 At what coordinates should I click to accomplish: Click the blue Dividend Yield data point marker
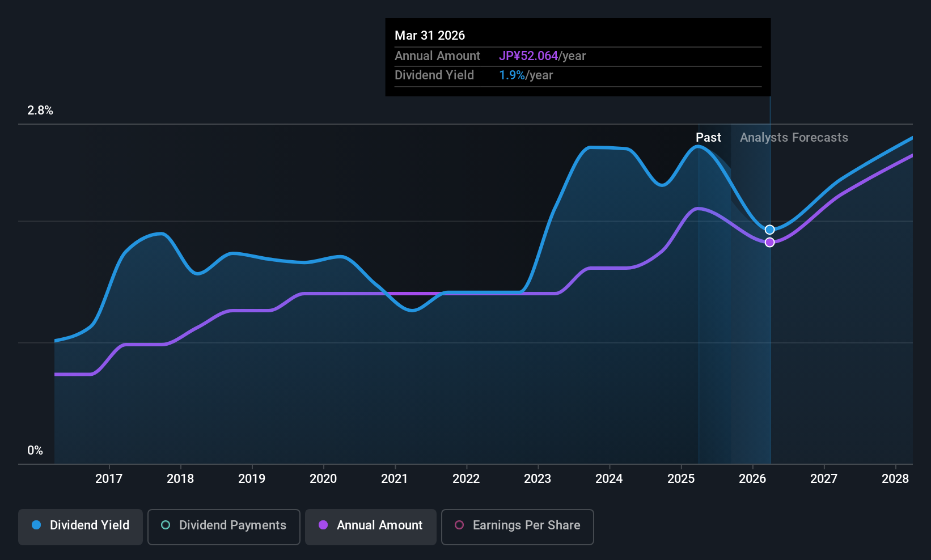pos(769,230)
